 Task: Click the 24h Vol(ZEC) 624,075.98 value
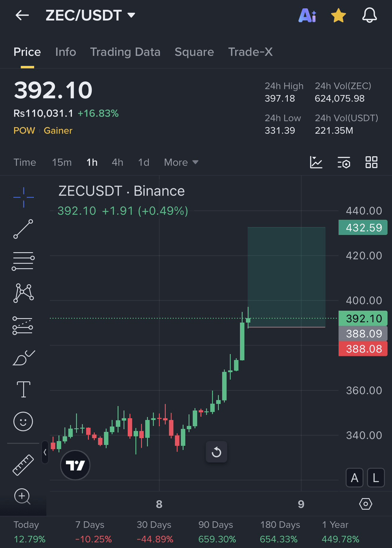pos(339,98)
